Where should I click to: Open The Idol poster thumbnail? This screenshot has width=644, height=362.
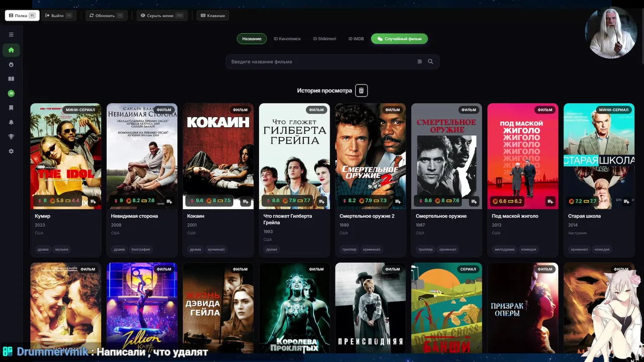(x=65, y=156)
